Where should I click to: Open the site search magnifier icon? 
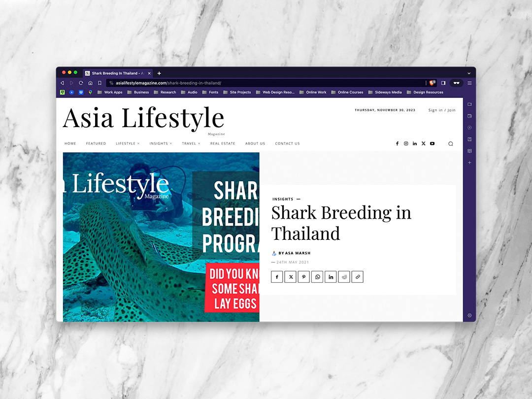coord(451,144)
